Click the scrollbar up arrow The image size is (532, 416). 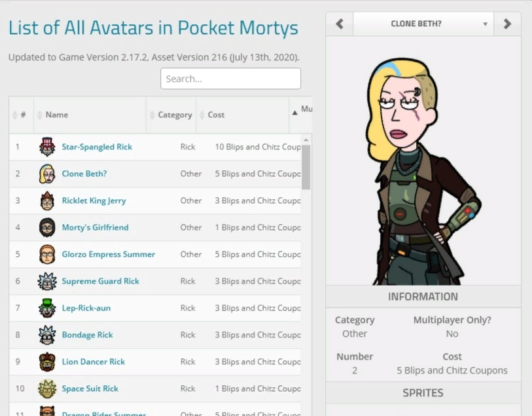pos(306,140)
